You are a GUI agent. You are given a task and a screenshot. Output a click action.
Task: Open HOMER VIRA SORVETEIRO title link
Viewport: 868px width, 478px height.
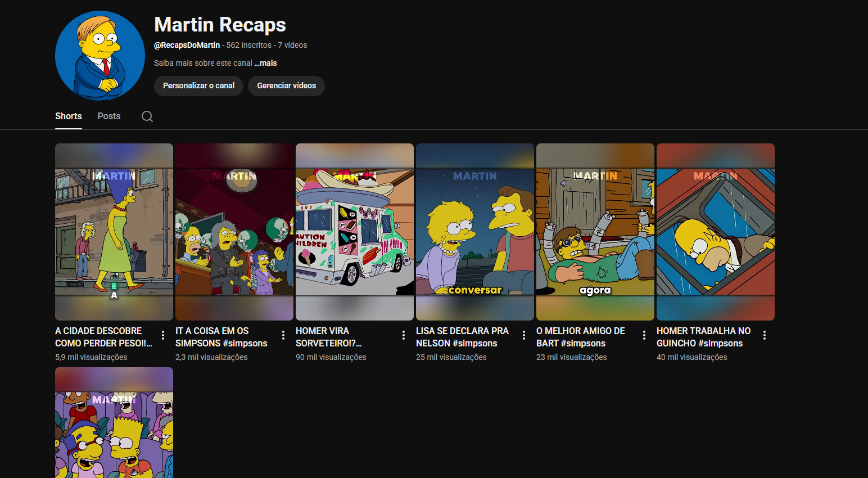pyautogui.click(x=329, y=337)
